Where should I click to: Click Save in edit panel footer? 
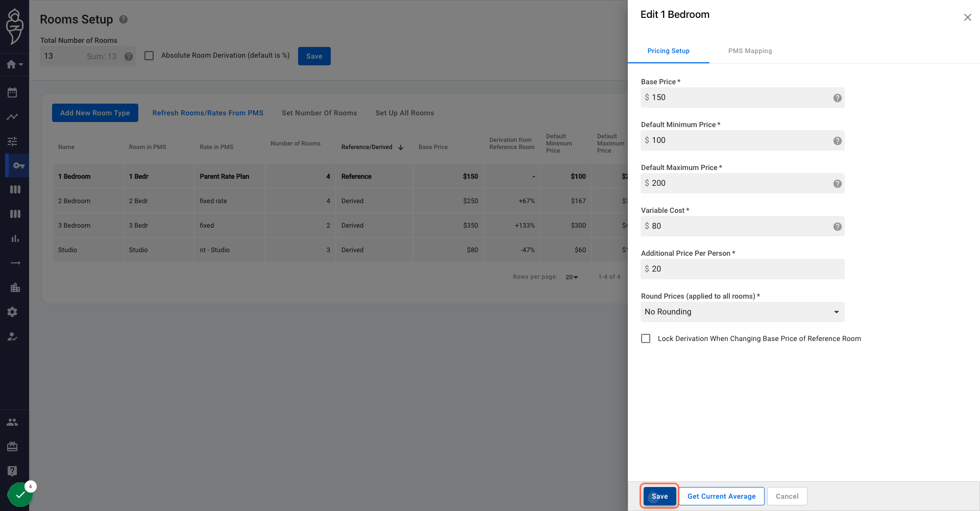click(659, 496)
